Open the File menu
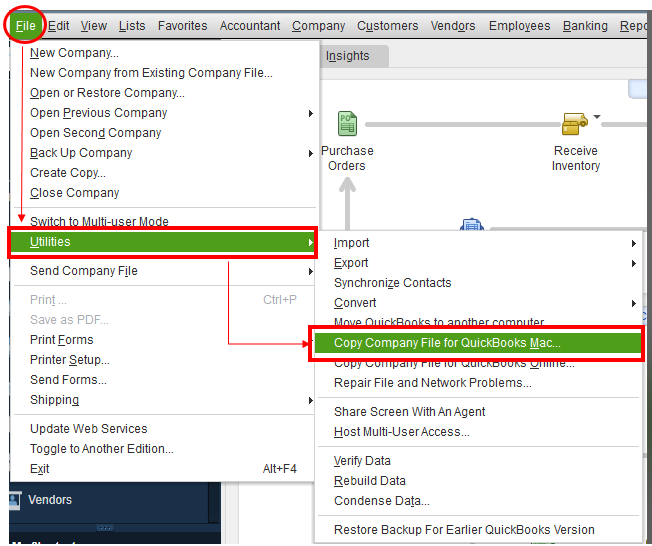The width and height of the screenshot is (652, 546). pos(26,25)
